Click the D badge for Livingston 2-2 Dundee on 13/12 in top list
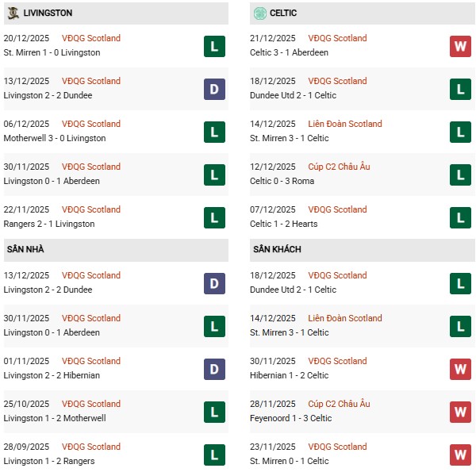The height and width of the screenshot is (472, 476). coord(214,89)
